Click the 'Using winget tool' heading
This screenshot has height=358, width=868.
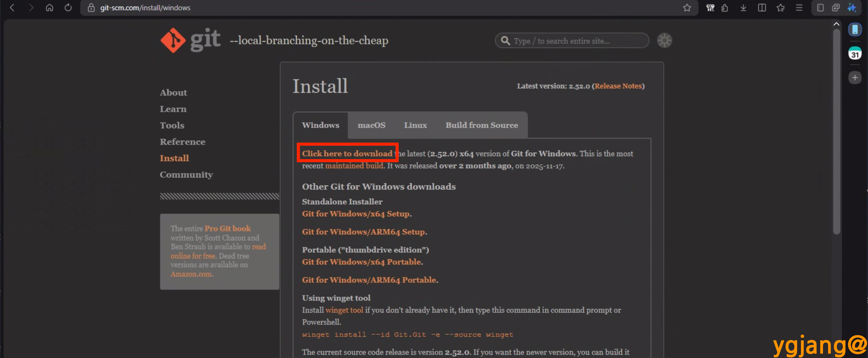[336, 298]
